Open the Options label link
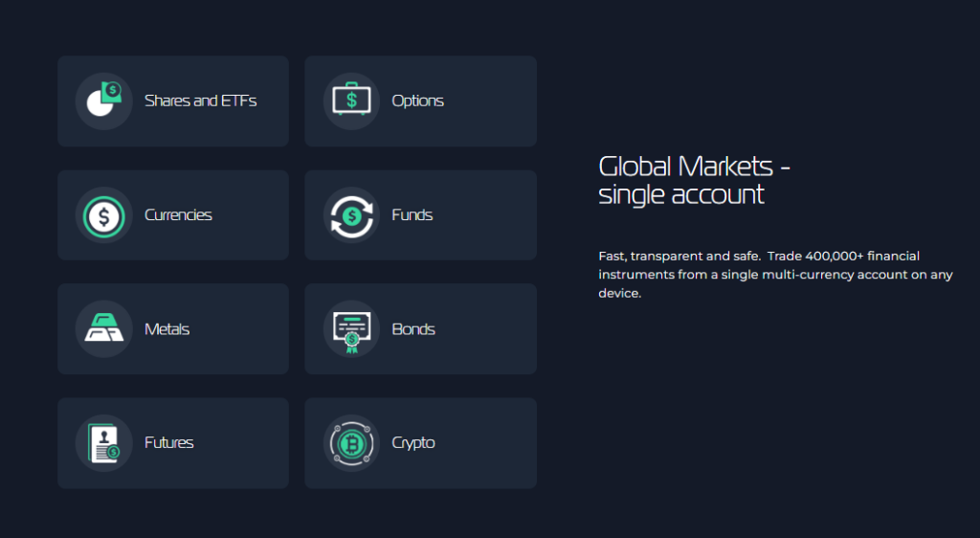Image resolution: width=980 pixels, height=538 pixels. click(417, 101)
